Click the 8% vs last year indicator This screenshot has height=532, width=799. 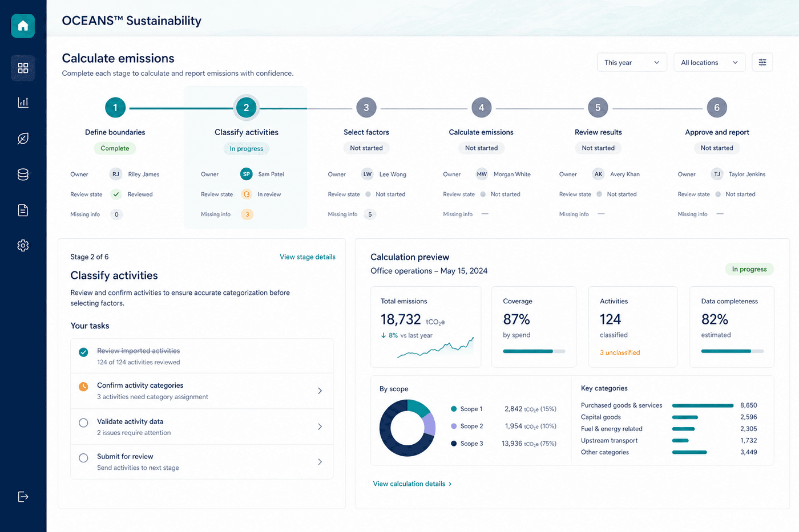point(406,335)
